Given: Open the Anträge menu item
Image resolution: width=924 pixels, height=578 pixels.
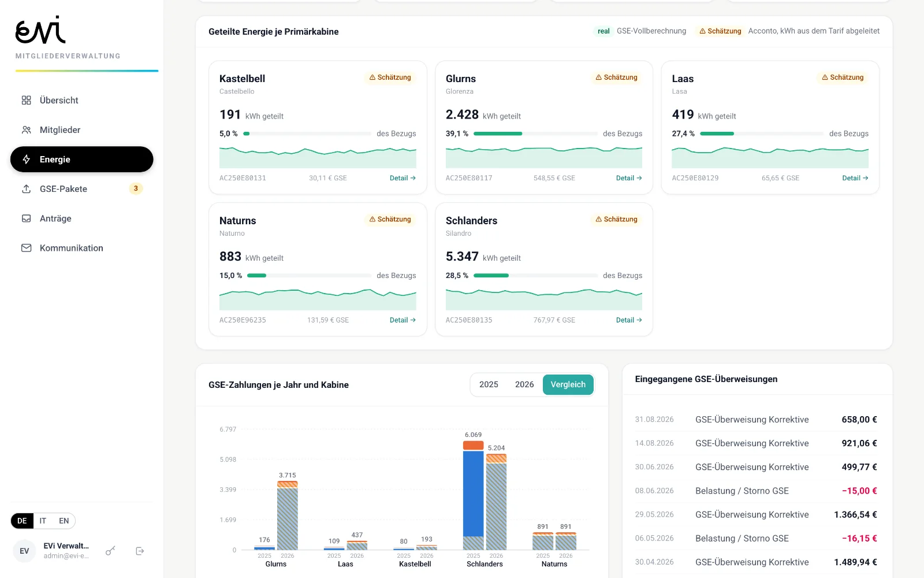Looking at the screenshot, I should pos(81,218).
